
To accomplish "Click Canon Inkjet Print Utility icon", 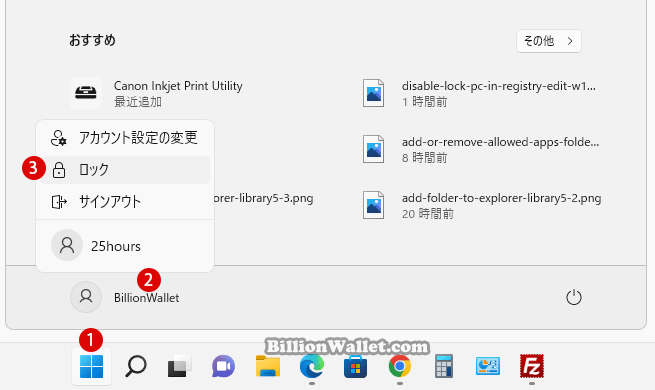I will coord(86,93).
